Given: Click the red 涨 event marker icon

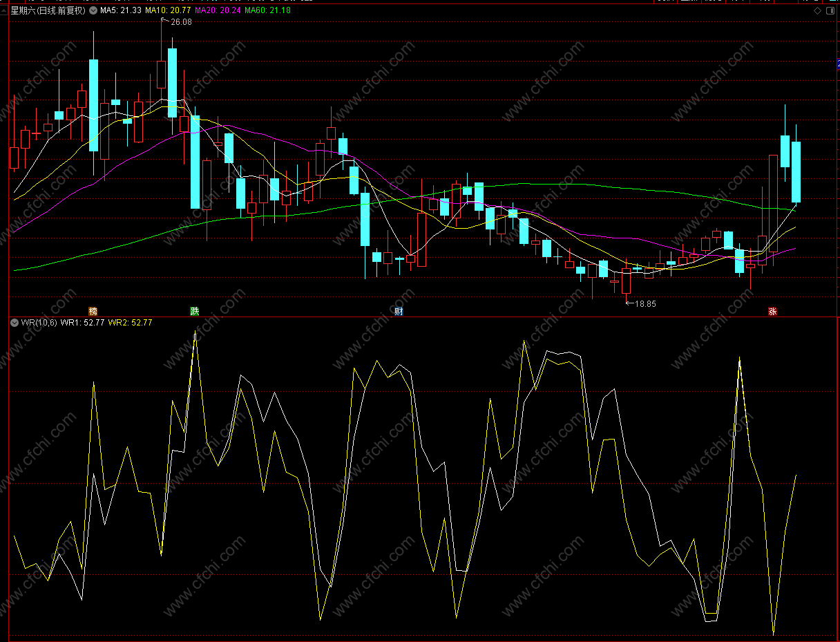Looking at the screenshot, I should pyautogui.click(x=772, y=311).
